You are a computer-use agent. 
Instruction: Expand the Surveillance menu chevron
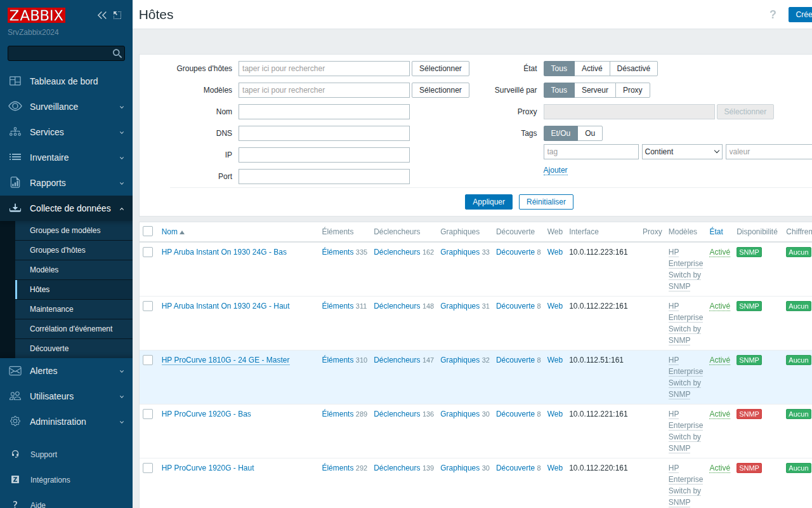(122, 107)
